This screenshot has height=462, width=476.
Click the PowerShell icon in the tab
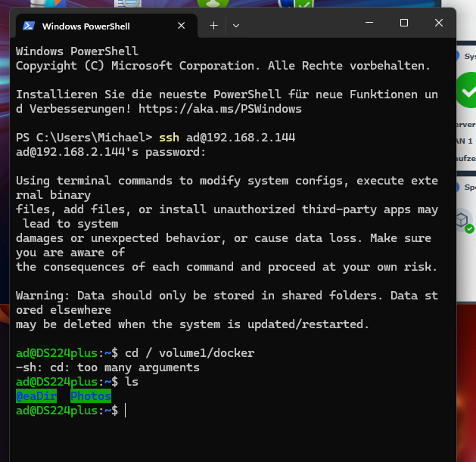tap(29, 26)
